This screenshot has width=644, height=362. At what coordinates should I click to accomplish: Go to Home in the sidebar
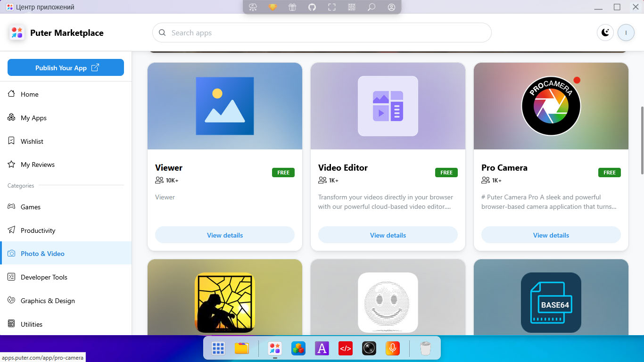point(66,94)
